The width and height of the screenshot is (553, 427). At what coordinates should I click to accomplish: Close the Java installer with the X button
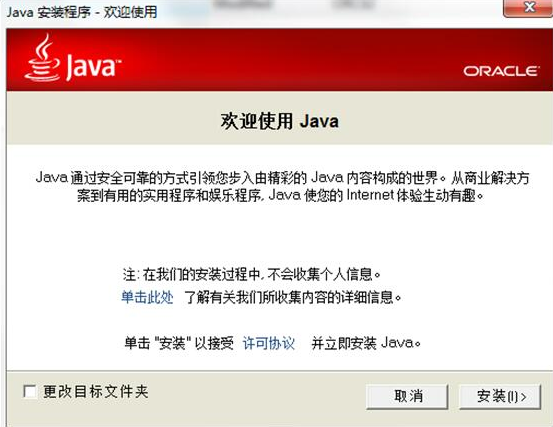click(x=529, y=7)
